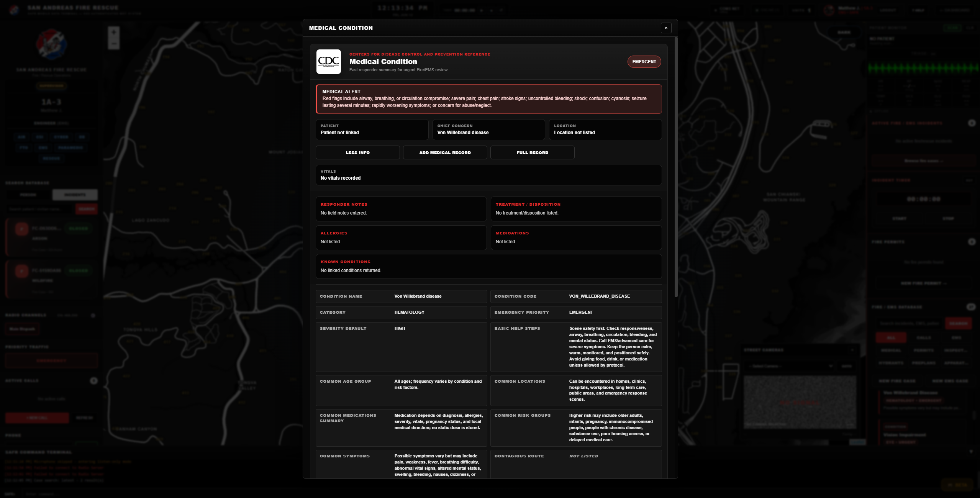
Task: Click 'Not listed' under Medications
Action: point(505,242)
